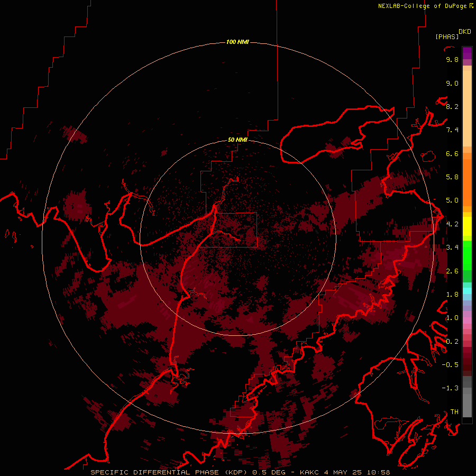
Task: Click the 9.0 scale value label
Action: (x=452, y=84)
